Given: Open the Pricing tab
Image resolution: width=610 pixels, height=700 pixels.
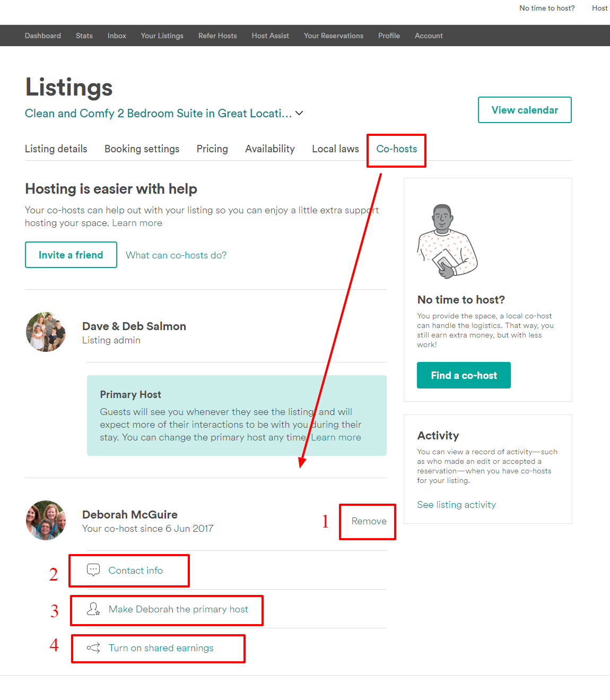Looking at the screenshot, I should coord(212,149).
